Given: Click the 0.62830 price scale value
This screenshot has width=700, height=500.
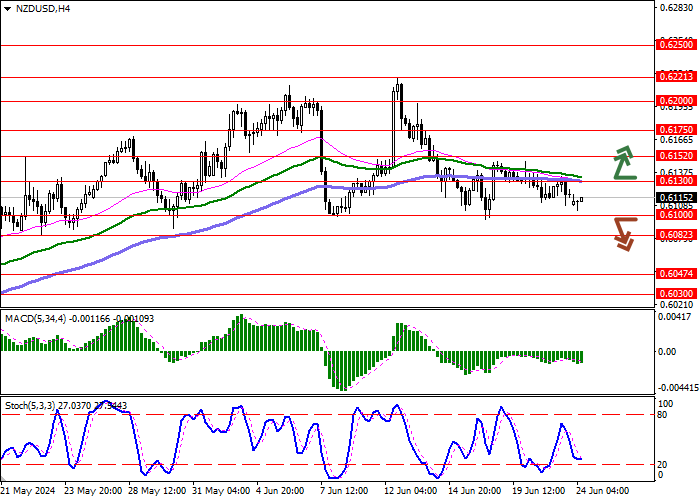Looking at the screenshot, I should click(x=677, y=8).
